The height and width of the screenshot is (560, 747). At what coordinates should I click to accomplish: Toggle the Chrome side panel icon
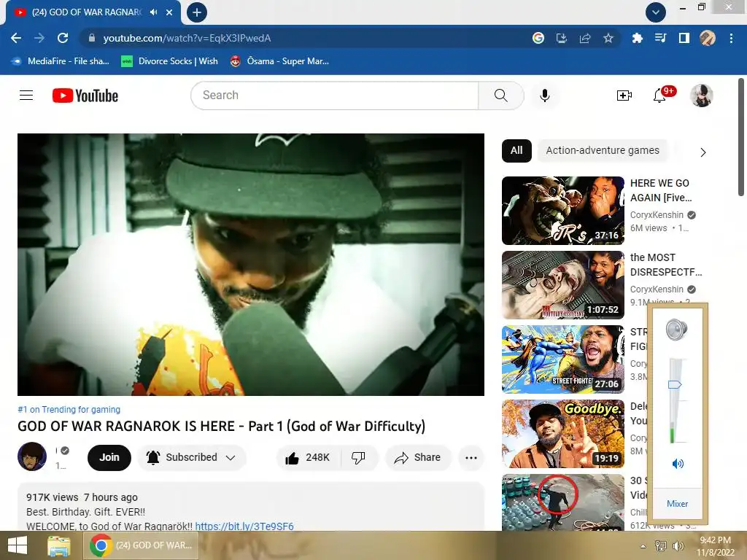click(x=684, y=38)
